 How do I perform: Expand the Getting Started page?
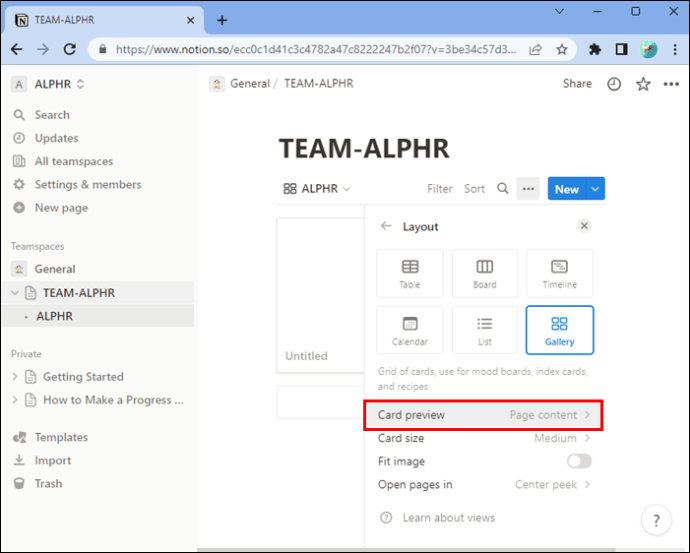point(15,377)
